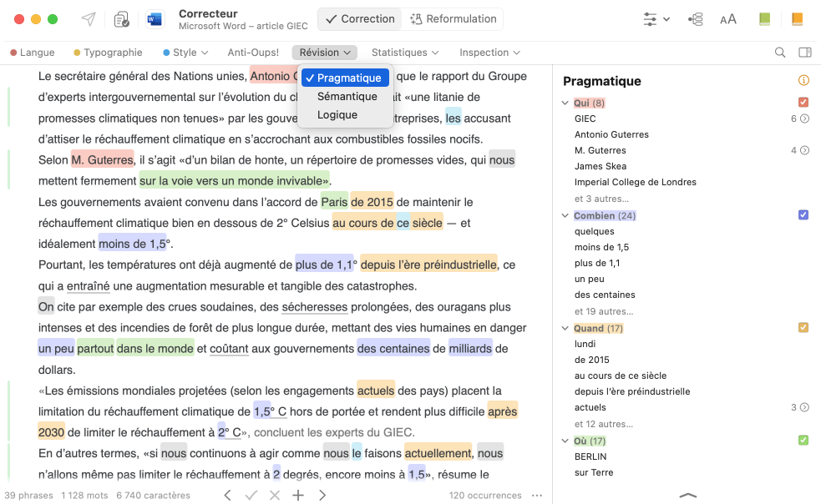The height and width of the screenshot is (504, 821).
Task: Toggle the Combien category checkbox
Action: (803, 215)
